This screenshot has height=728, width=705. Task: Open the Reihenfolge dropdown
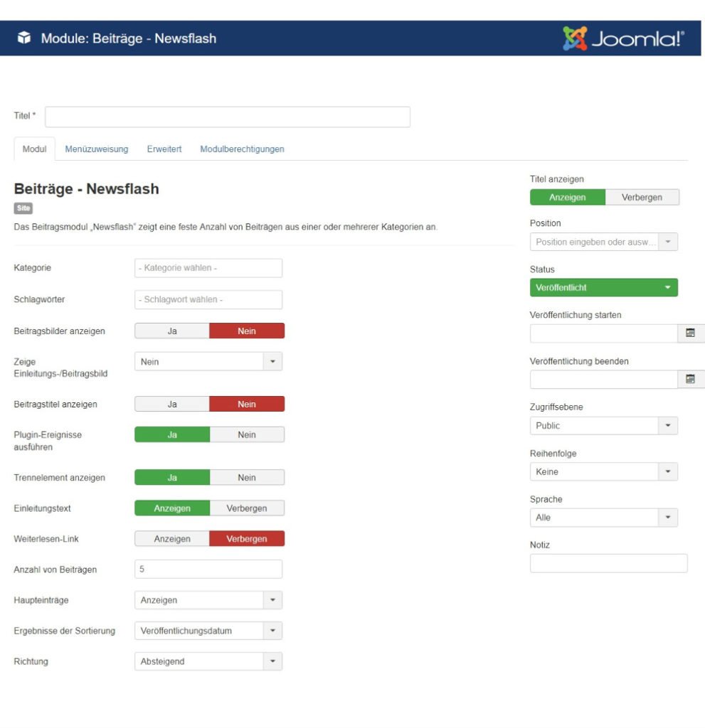pyautogui.click(x=604, y=471)
